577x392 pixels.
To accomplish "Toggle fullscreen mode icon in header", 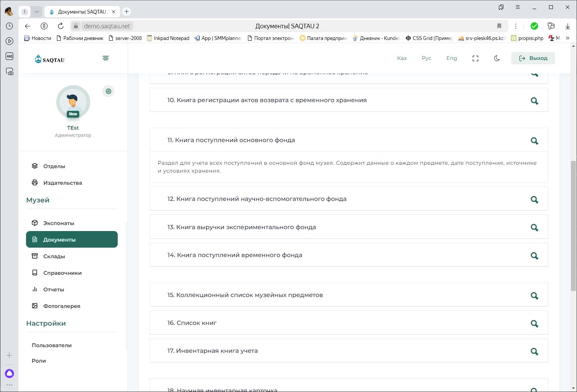I will [x=475, y=58].
